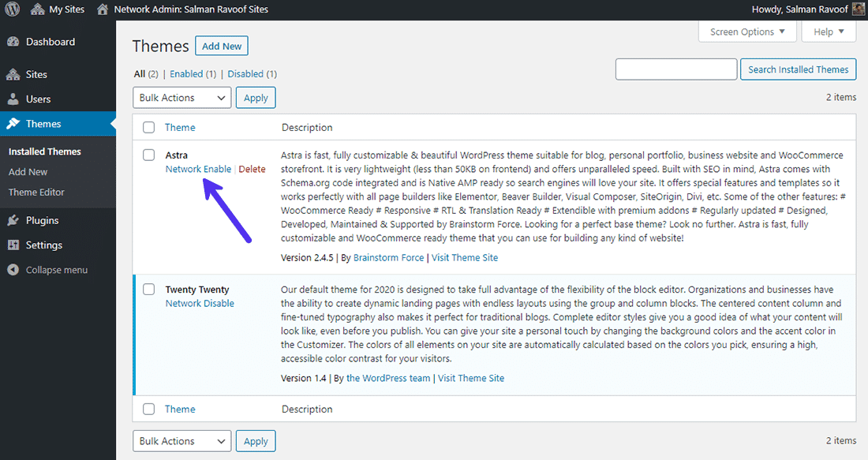This screenshot has width=868, height=460.
Task: Select Installed Themes in the sidebar
Action: click(43, 151)
